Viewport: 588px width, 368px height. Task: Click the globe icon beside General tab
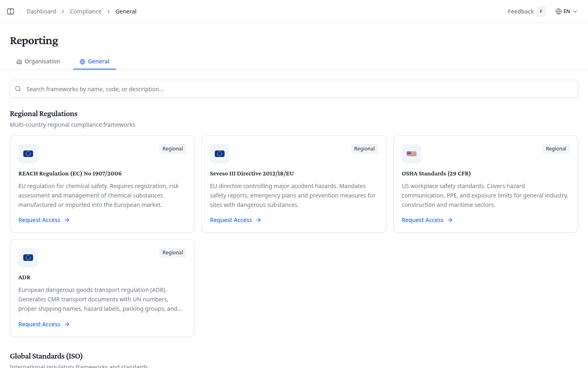point(82,61)
